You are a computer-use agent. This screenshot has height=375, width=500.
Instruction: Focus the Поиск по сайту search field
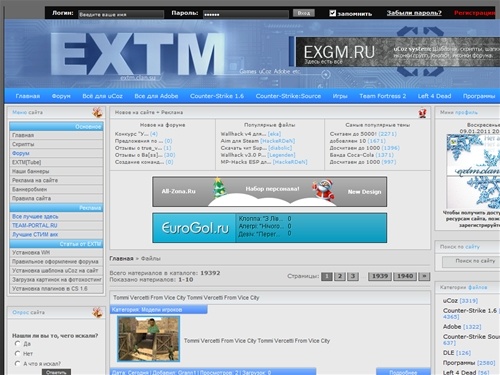471,262
